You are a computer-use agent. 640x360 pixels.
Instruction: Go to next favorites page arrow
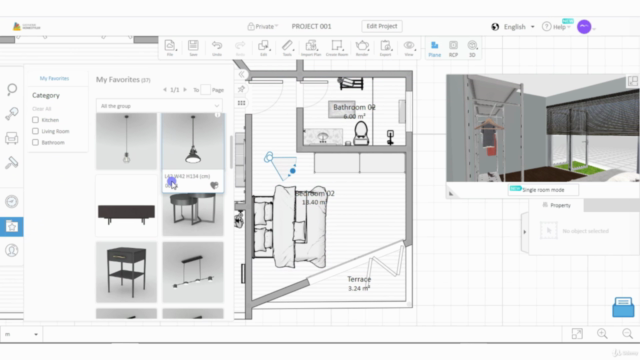point(185,89)
